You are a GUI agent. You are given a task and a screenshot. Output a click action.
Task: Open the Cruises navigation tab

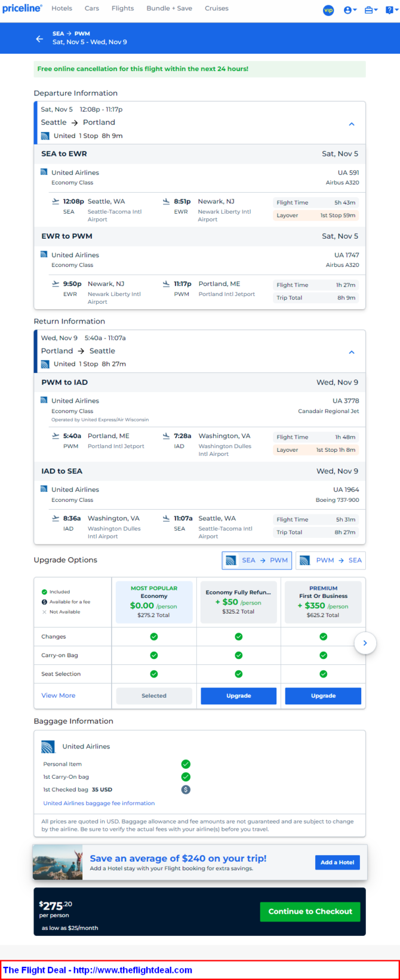[x=217, y=8]
